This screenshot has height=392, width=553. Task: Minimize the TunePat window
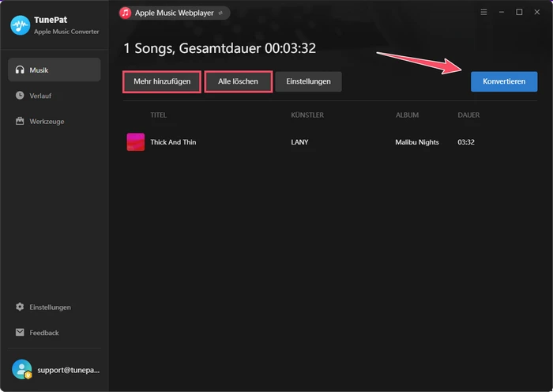[501, 13]
